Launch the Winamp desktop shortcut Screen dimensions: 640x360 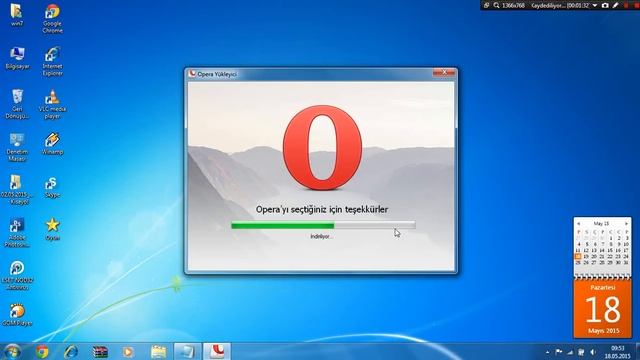coord(52,143)
